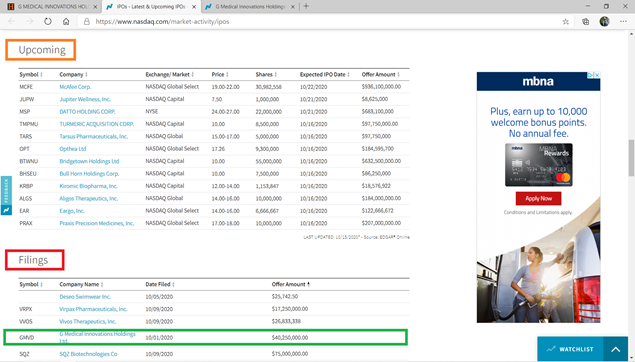This screenshot has width=635, height=362.
Task: Open Bull Horn Holdings Corp. link
Action: [89, 174]
